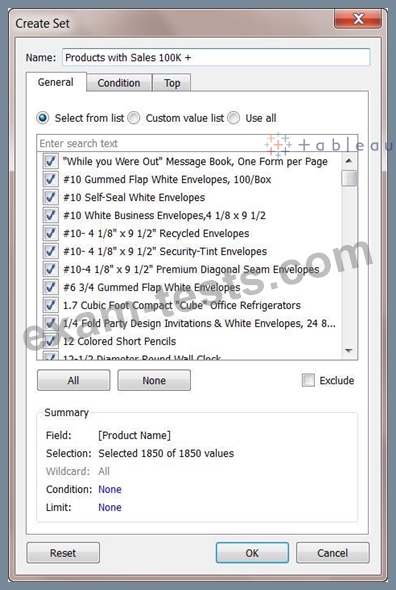Screen dimensions: 396x590
Task: Uncheck "While you Were Out" Message Book
Action: point(50,161)
